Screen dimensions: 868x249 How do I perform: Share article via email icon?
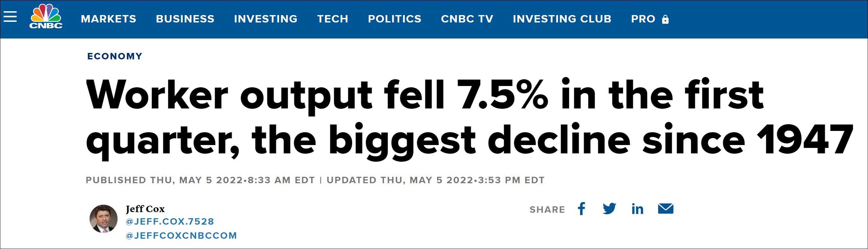click(x=665, y=209)
